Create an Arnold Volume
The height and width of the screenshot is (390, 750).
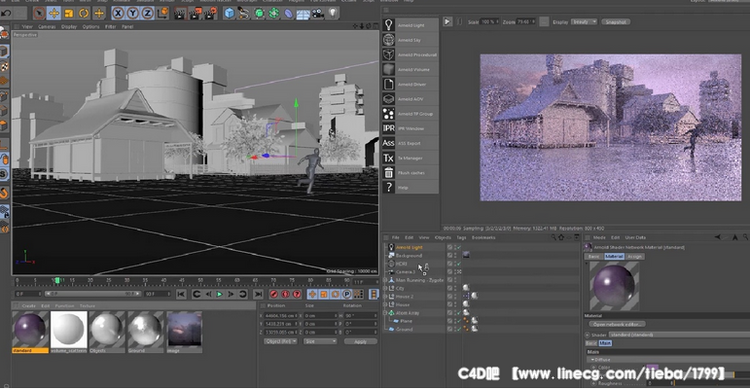(410, 69)
